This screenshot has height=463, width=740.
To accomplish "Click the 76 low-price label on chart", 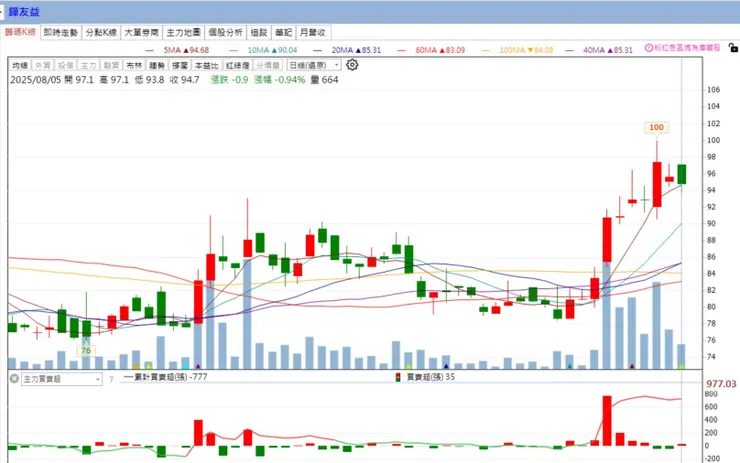I will tap(86, 350).
